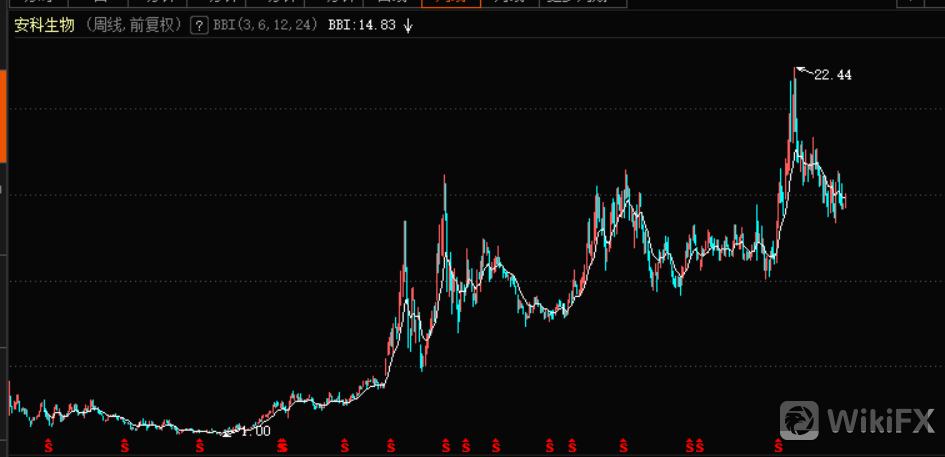Click the 1.00 low price label
The image size is (945, 457).
256,431
